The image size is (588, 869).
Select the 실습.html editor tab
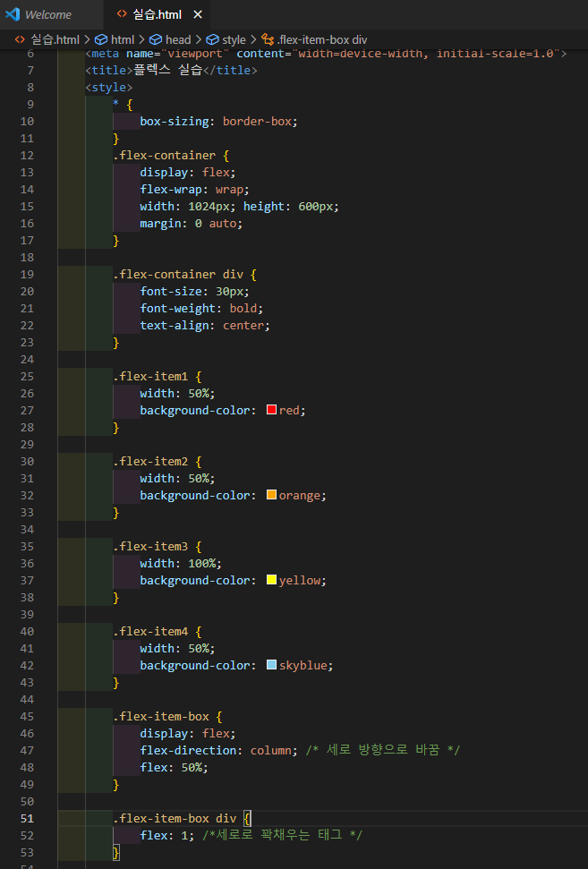157,14
